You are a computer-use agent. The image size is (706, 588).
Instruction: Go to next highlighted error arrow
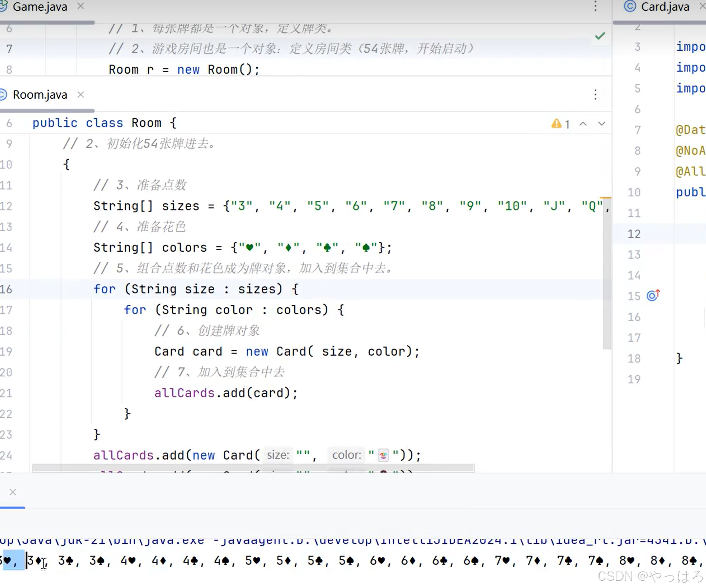tap(602, 124)
